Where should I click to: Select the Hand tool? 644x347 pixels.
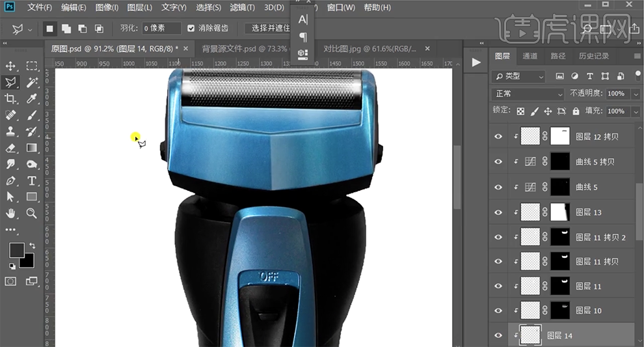coord(11,213)
